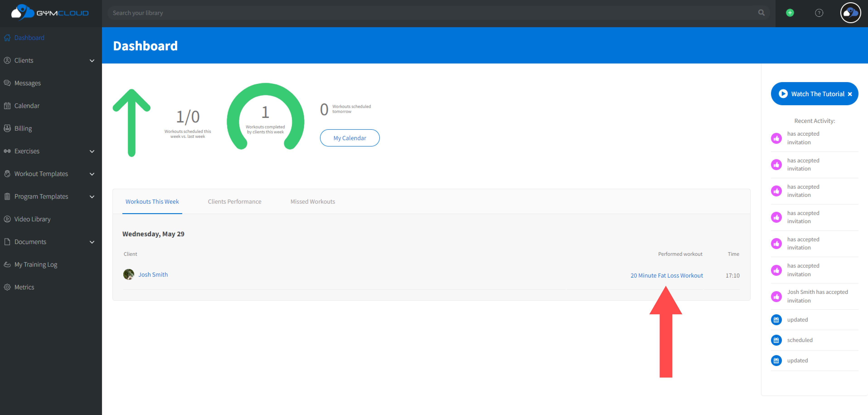Image resolution: width=868 pixels, height=415 pixels.
Task: Open Messages from the sidebar
Action: tap(27, 83)
